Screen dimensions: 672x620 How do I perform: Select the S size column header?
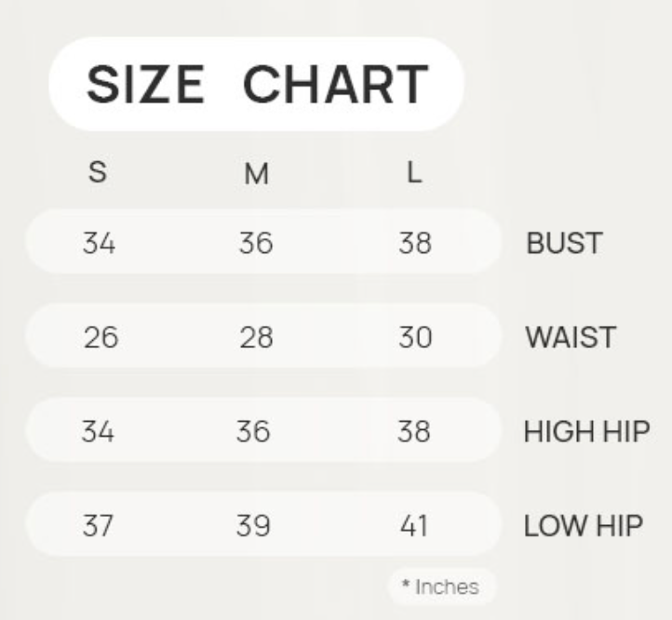[97, 174]
